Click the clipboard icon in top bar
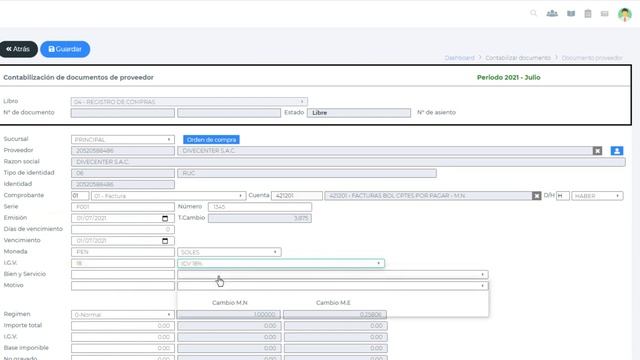 (x=588, y=13)
